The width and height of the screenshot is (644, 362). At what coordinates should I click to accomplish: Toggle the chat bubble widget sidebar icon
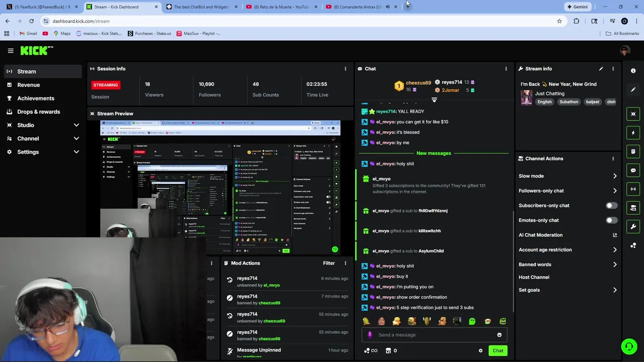pos(633,170)
